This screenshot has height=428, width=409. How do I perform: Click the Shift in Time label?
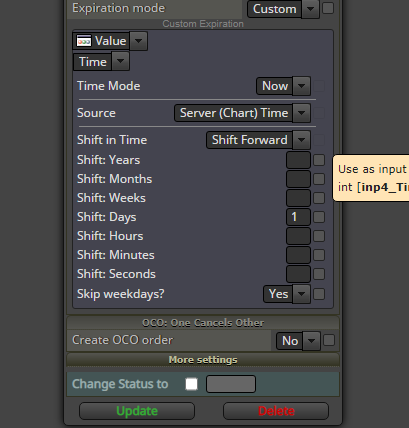pyautogui.click(x=112, y=140)
